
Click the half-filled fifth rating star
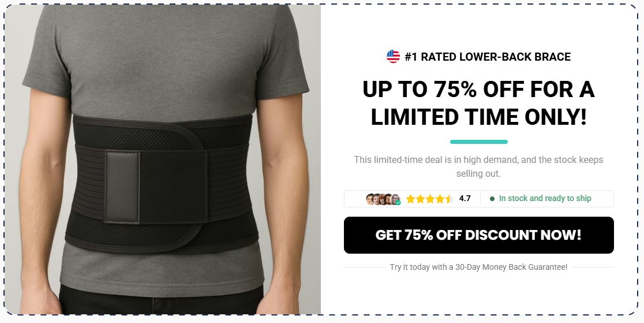click(450, 199)
